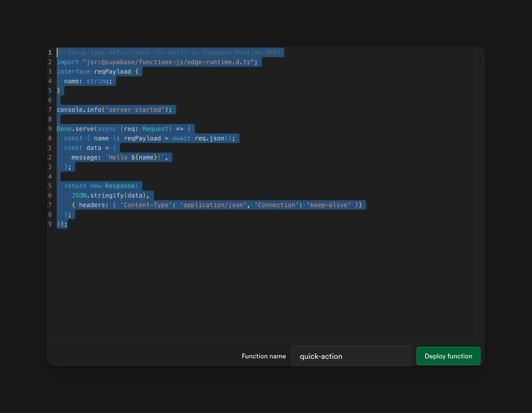The height and width of the screenshot is (413, 532).
Task: Focus the Function name input field
Action: tap(351, 356)
